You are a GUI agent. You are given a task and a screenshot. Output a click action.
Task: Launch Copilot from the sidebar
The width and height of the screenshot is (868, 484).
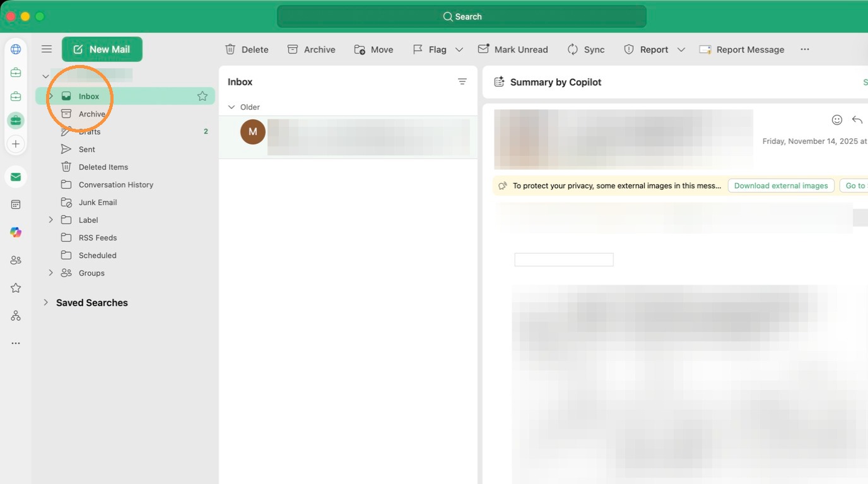pos(16,232)
